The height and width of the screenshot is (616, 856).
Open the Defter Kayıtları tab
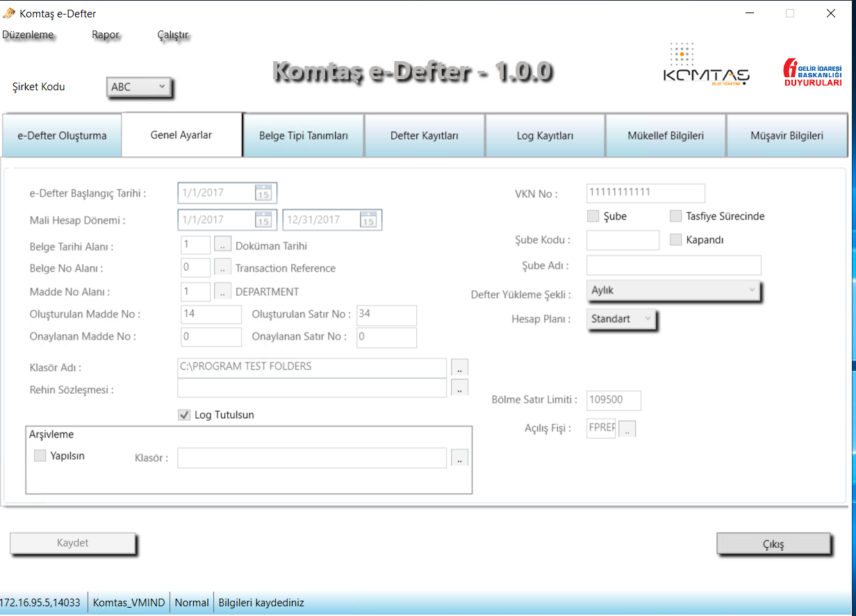click(x=425, y=135)
